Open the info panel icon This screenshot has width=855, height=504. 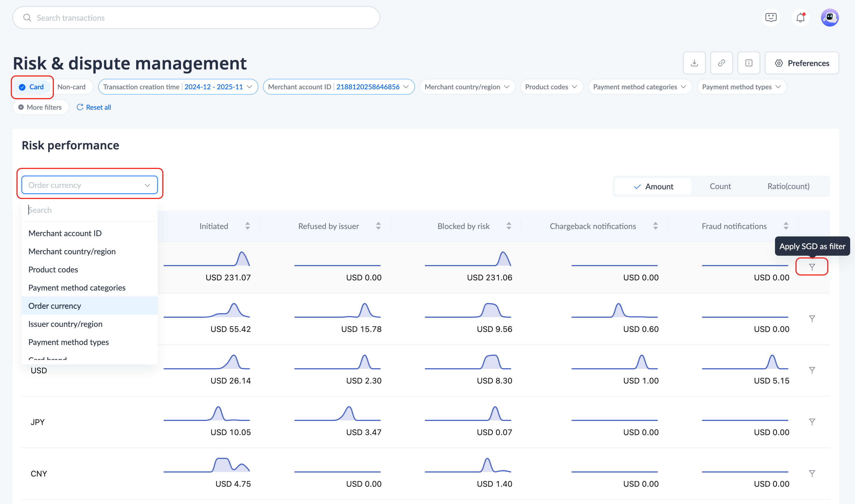749,63
